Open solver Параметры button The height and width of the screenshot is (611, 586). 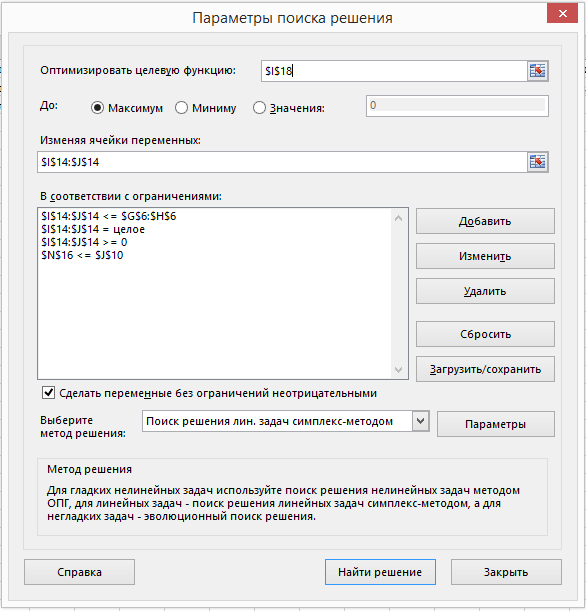click(496, 424)
